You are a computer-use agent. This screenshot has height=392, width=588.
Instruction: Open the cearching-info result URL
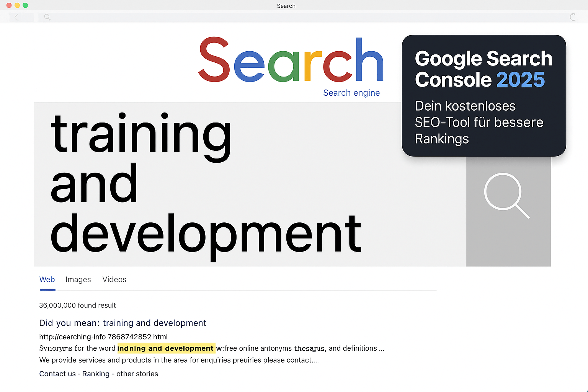pyautogui.click(x=103, y=337)
